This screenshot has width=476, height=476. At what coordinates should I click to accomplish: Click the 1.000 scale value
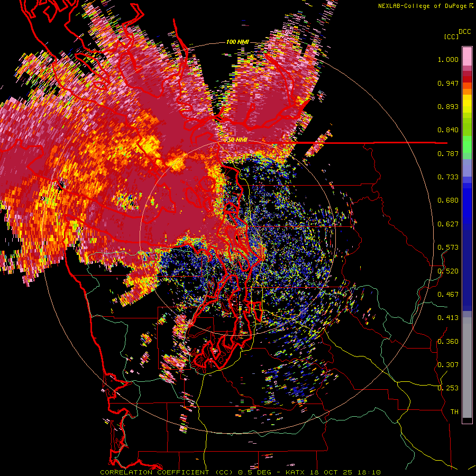coord(448,59)
